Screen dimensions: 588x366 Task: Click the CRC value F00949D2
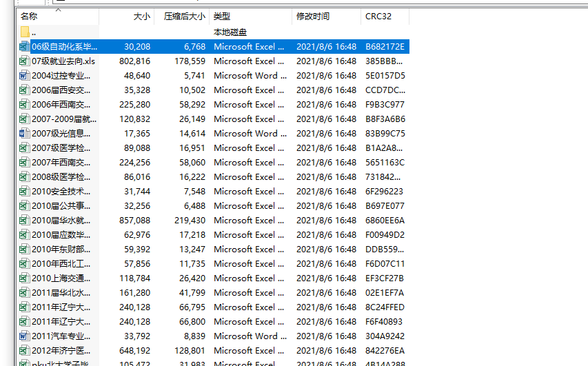coord(385,235)
